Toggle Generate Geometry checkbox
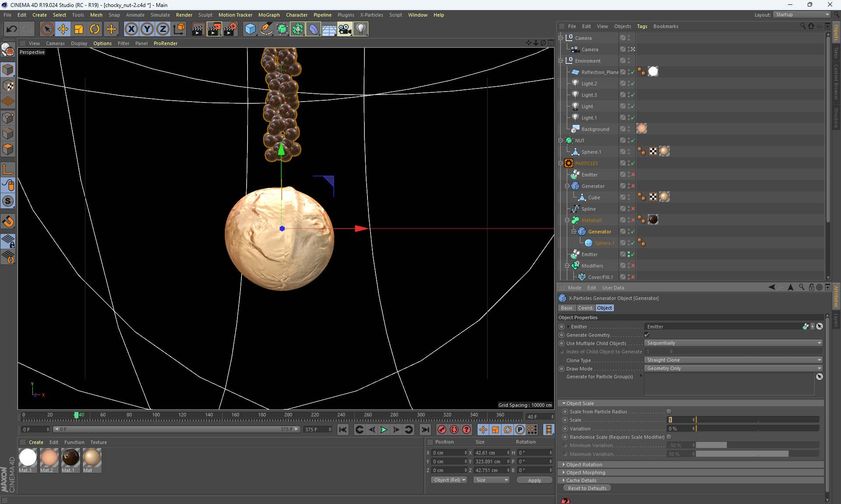Screen dimensions: 841x504 click(647, 335)
